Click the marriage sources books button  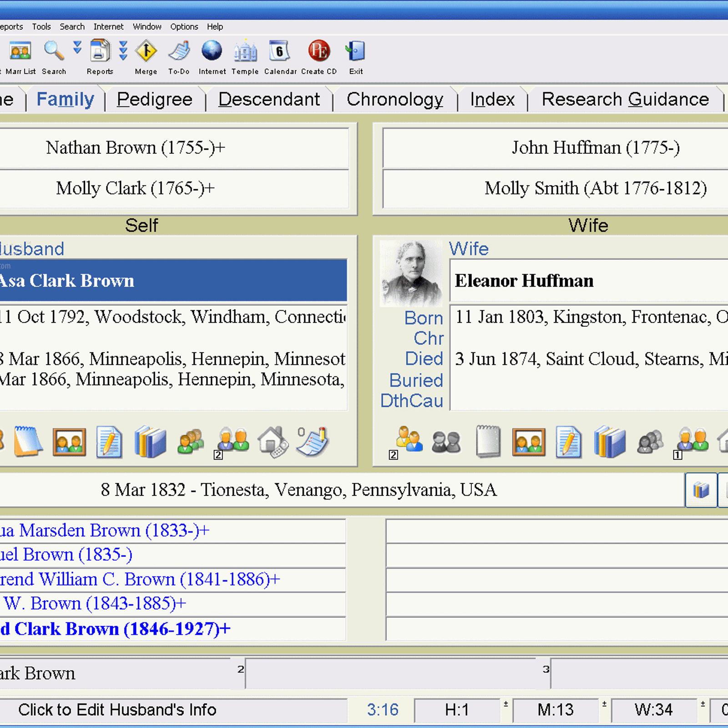[701, 490]
